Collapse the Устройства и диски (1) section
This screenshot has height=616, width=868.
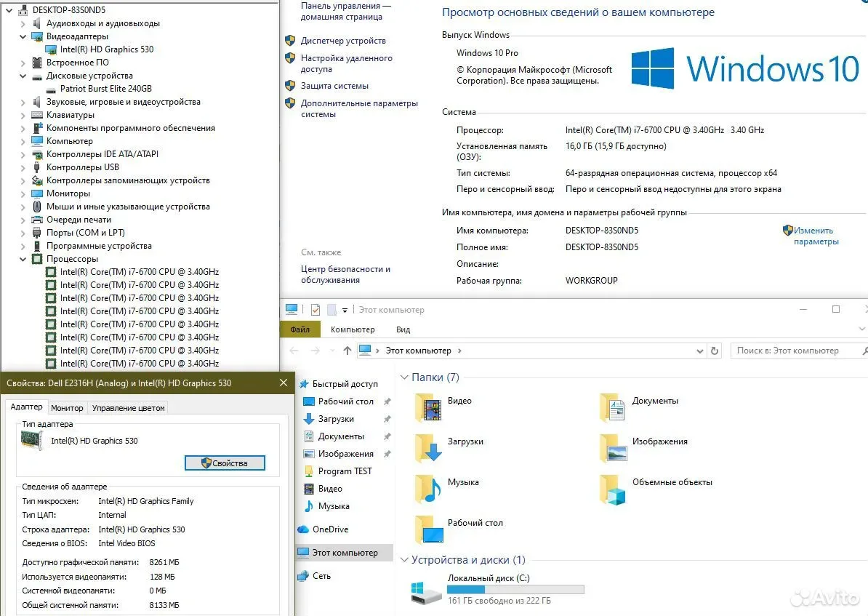[404, 560]
